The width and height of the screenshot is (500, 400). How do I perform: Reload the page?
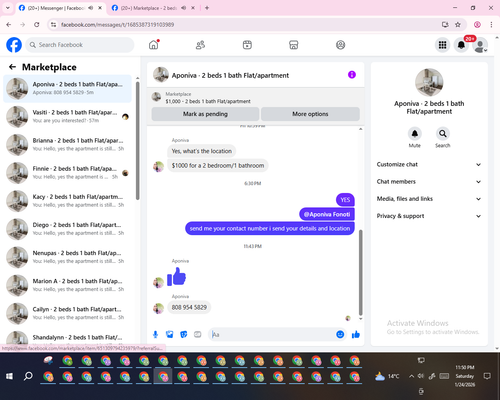coord(37,24)
